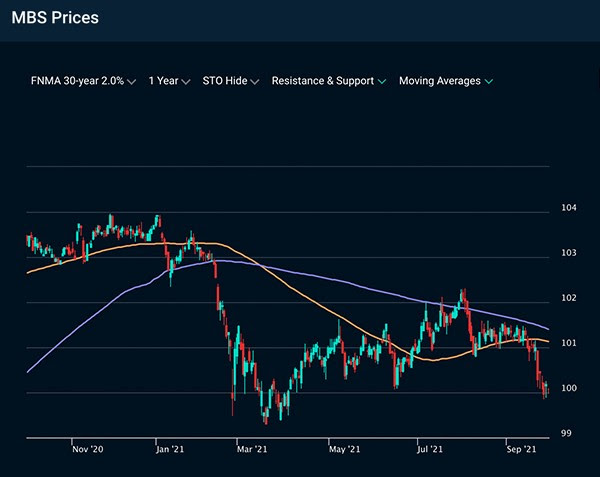This screenshot has height=477, width=600.
Task: Click the 99 price axis label
Action: coord(566,433)
